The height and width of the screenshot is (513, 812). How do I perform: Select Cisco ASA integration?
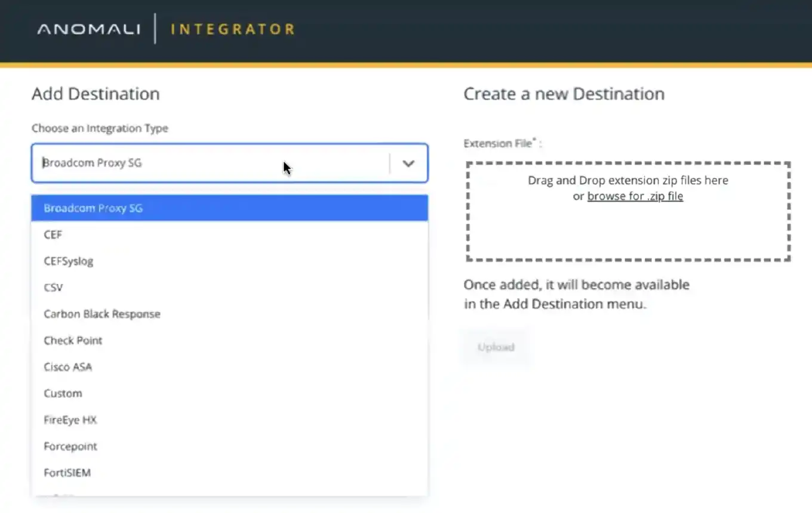pyautogui.click(x=230, y=367)
